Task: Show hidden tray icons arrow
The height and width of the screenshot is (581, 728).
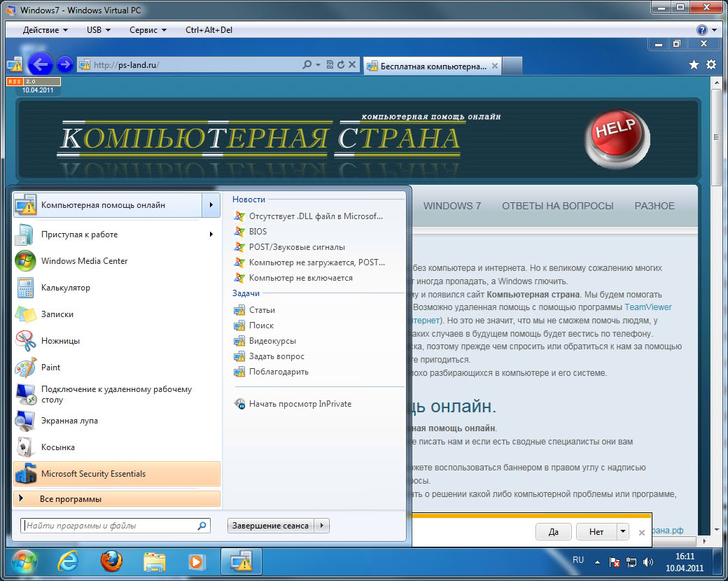Action: (597, 562)
